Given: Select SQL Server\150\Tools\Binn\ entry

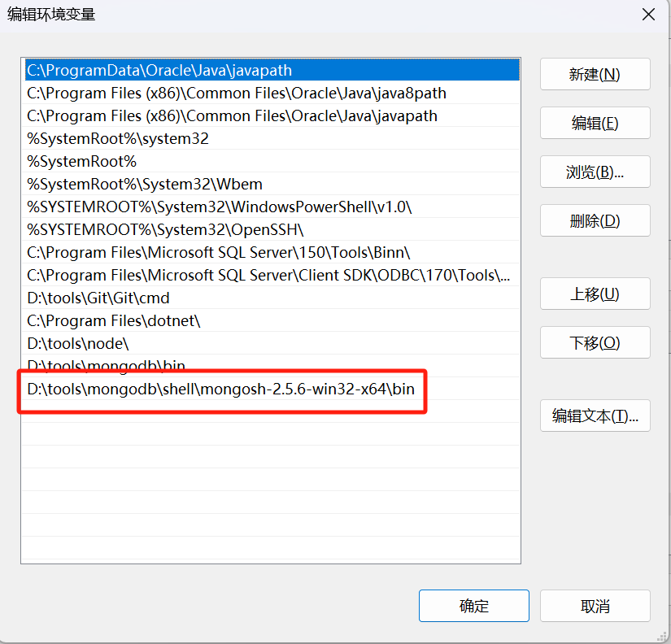Looking at the screenshot, I should pyautogui.click(x=272, y=252).
